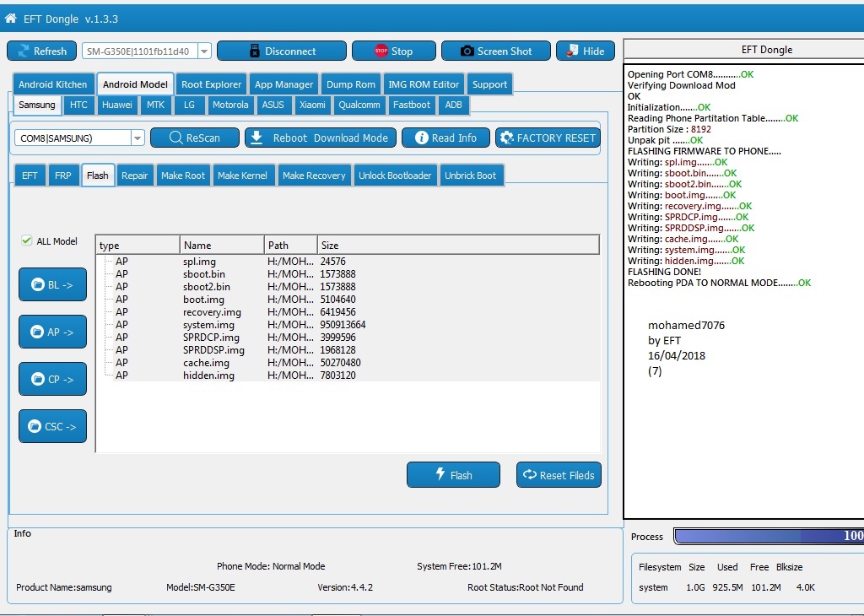The image size is (864, 616).
Task: Select the hidden.img row
Action: [x=348, y=376]
